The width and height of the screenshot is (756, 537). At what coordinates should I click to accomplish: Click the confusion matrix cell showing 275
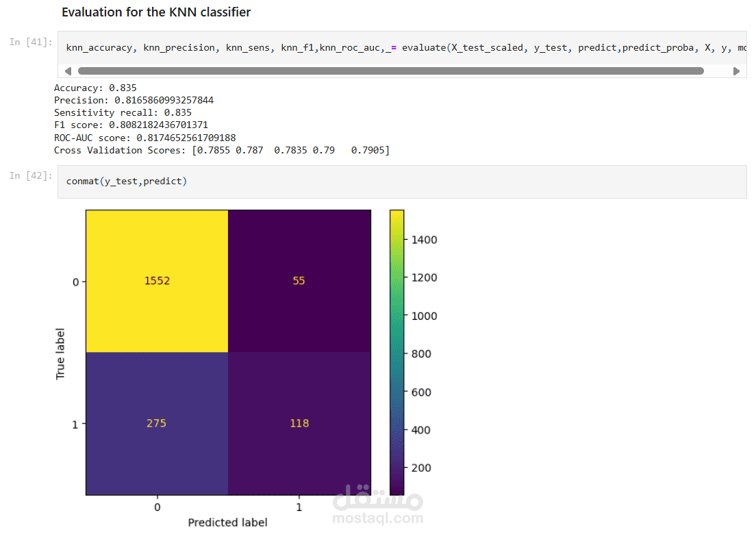157,423
